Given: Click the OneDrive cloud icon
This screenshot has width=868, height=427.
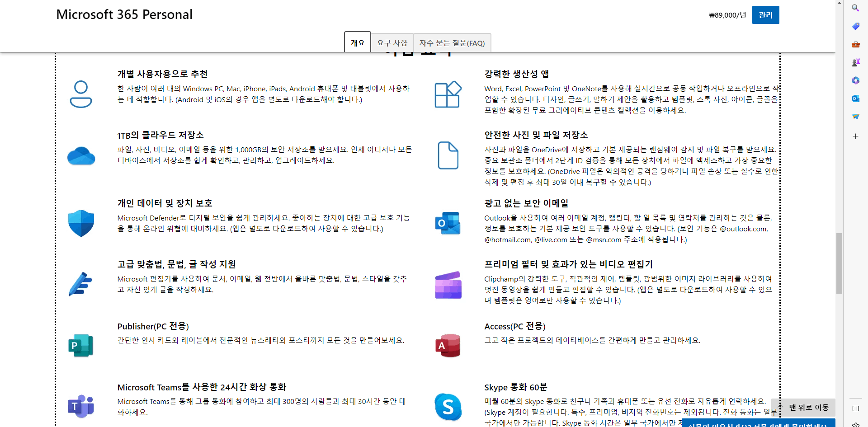Looking at the screenshot, I should [81, 156].
